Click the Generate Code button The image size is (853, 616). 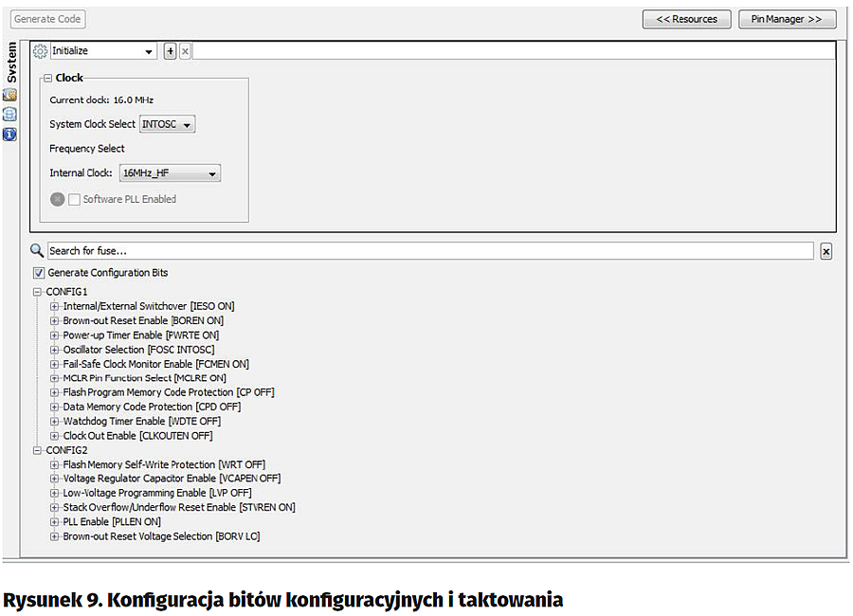[48, 19]
